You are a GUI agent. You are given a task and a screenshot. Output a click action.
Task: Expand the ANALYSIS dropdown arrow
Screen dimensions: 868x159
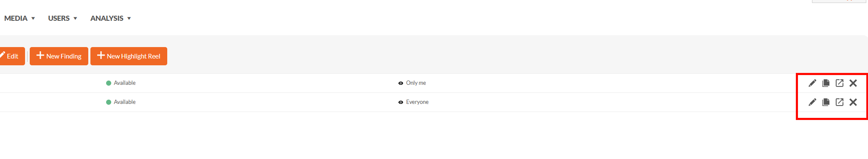point(129,19)
